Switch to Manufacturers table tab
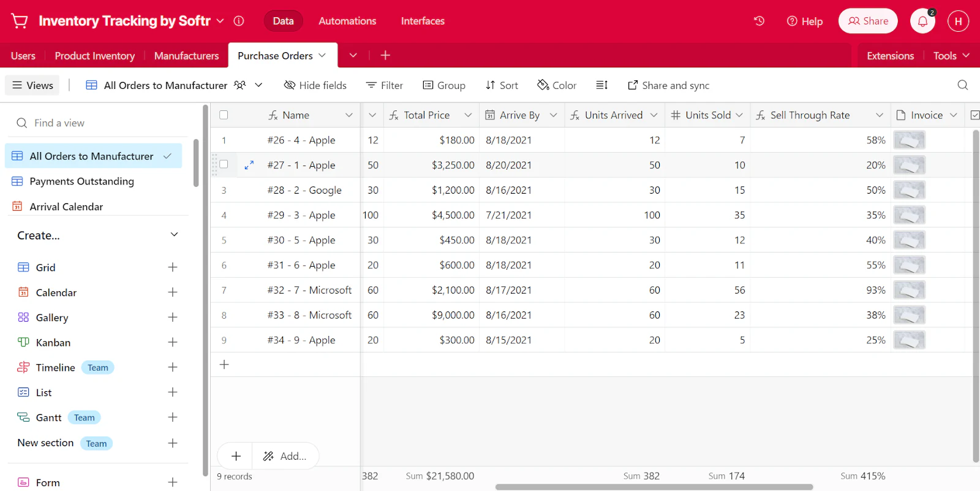The width and height of the screenshot is (980, 491). (186, 56)
